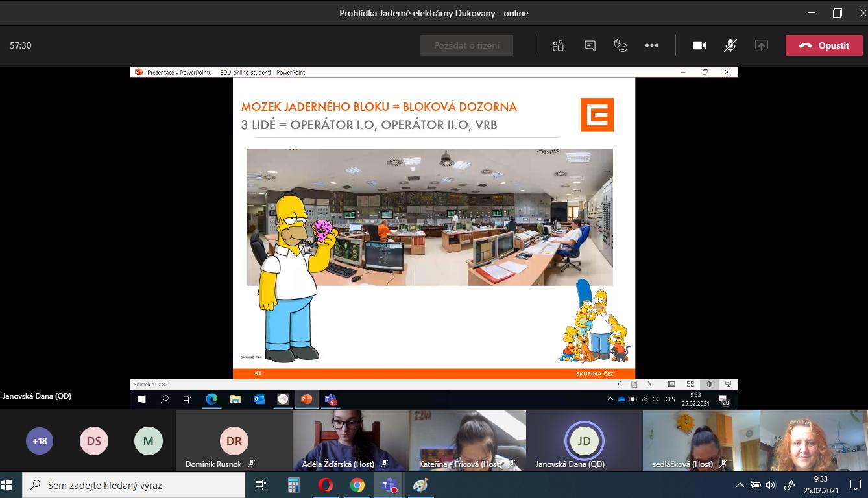Open Microsoft Teams from the Windows taskbar

pos(389,485)
